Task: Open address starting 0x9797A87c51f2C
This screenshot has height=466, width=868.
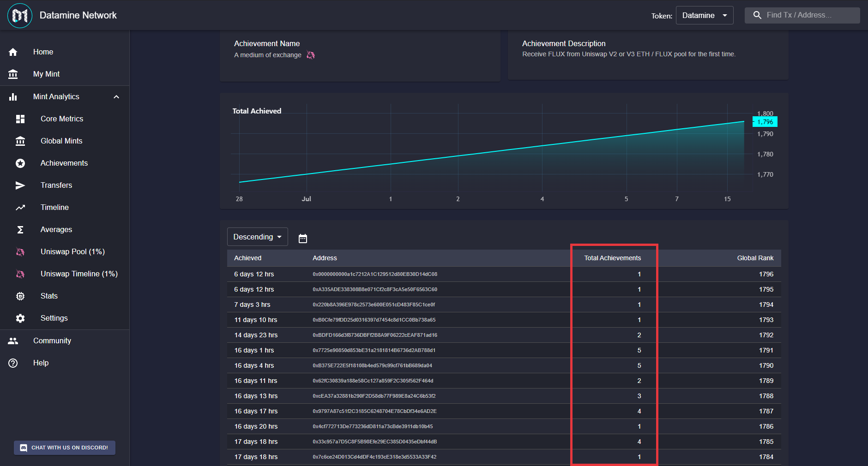Action: coord(374,412)
